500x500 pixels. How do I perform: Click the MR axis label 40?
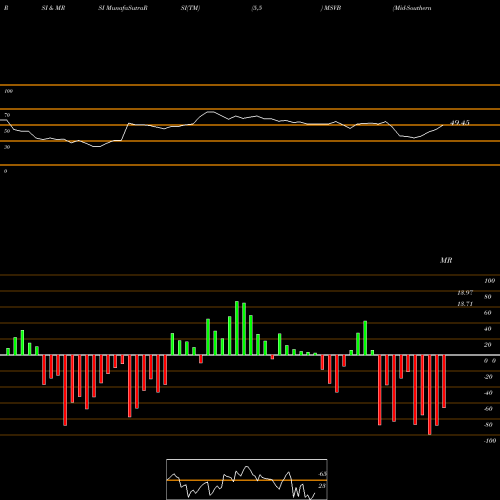pos(488,329)
